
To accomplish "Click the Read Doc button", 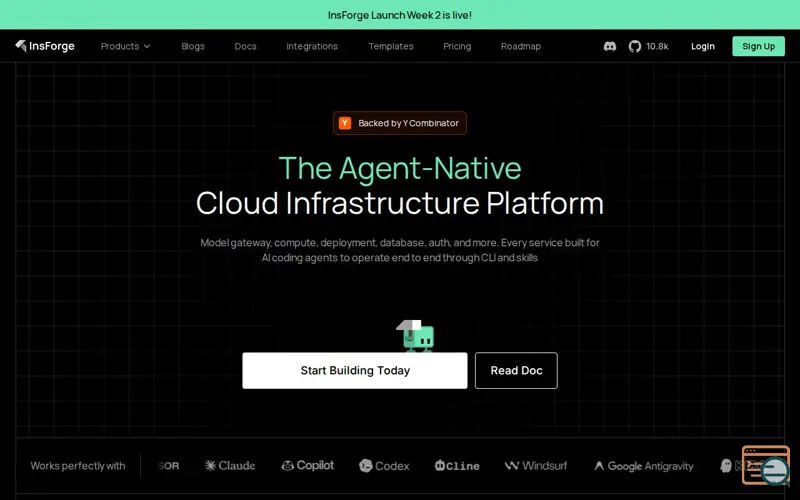I will coord(516,370).
